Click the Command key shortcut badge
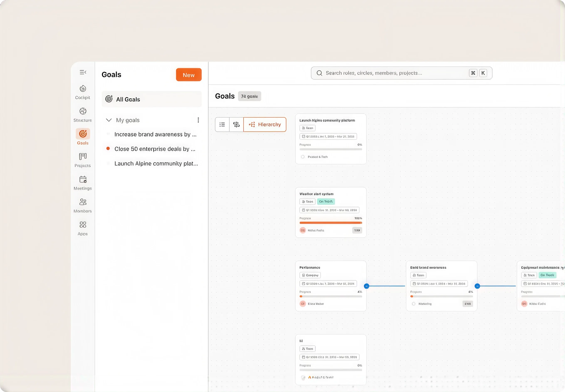 [x=473, y=73]
